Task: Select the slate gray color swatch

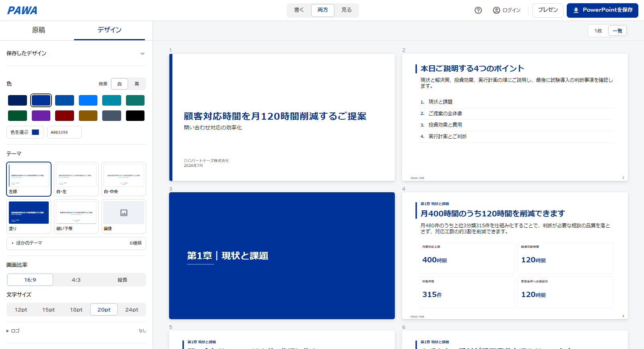Action: (x=111, y=116)
